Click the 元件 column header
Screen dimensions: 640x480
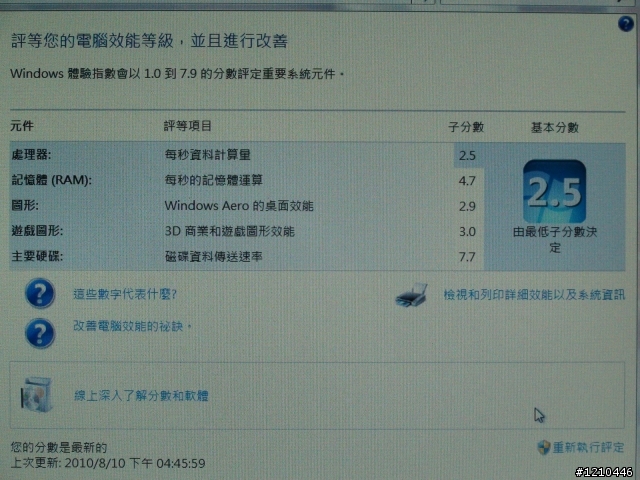[22, 126]
